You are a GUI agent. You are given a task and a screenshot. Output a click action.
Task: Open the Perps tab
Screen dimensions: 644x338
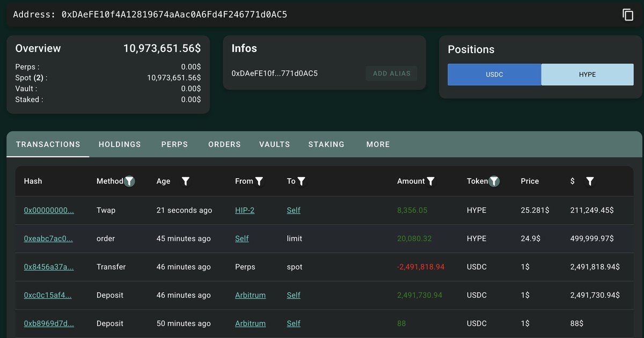[x=174, y=144]
